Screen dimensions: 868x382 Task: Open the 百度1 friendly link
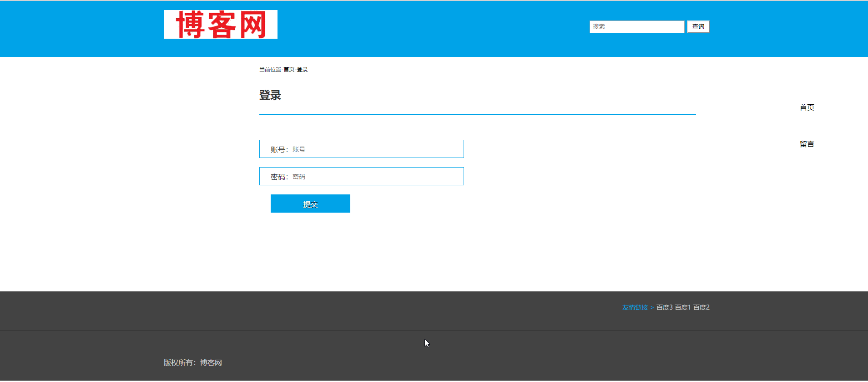tap(683, 308)
